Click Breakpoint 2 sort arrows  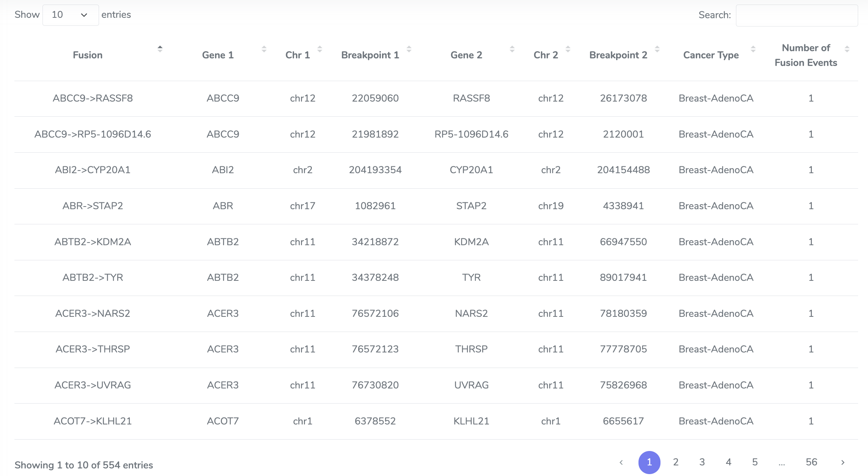tap(657, 49)
